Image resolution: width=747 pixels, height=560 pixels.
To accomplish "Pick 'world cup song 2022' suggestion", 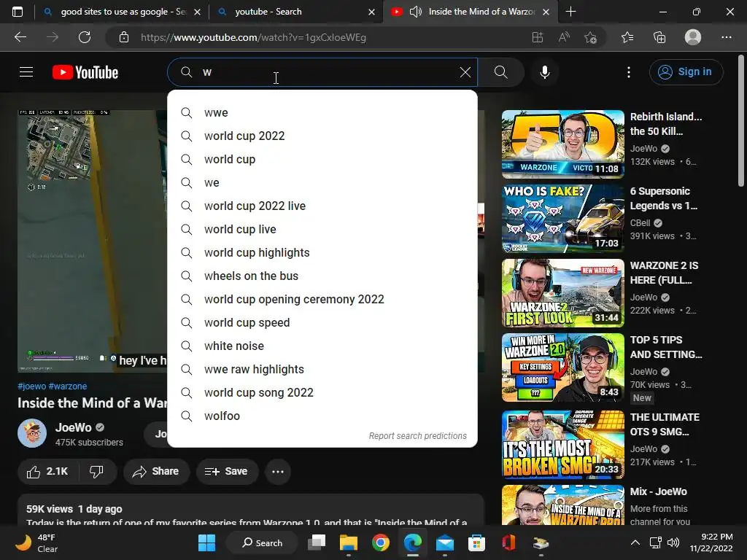I will (x=322, y=393).
